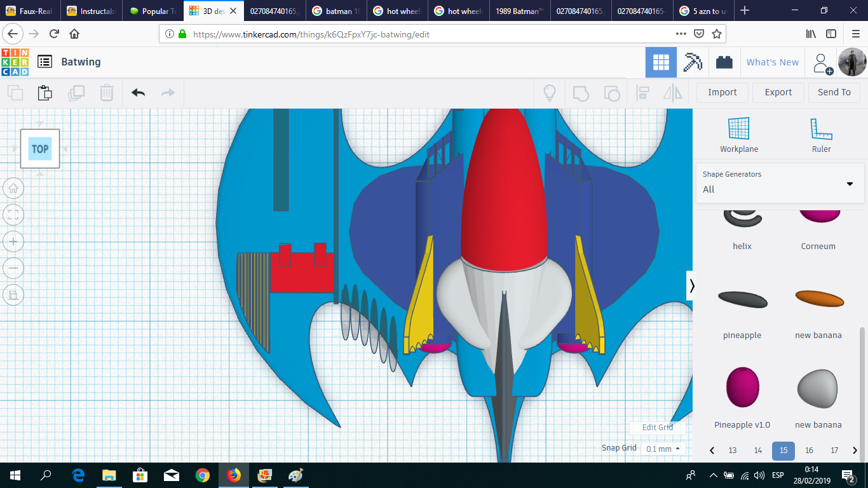
Task: Go to shapes page 13
Action: coord(733,451)
